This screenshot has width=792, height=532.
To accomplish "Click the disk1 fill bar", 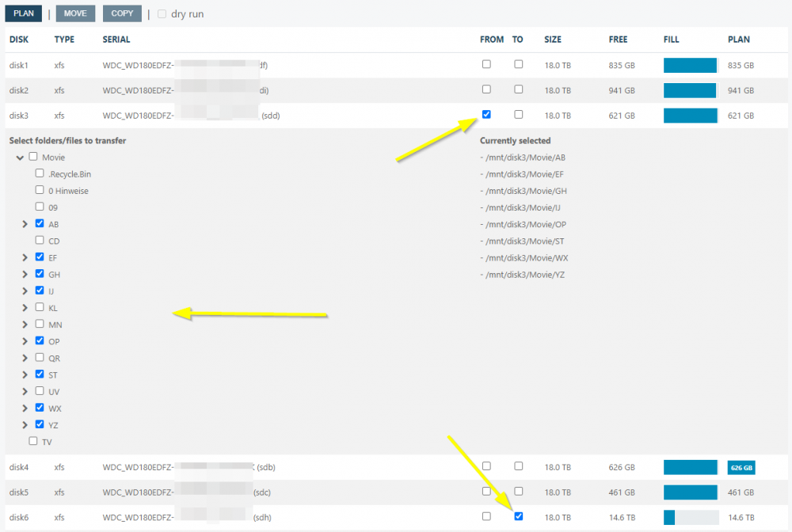I will pos(691,65).
